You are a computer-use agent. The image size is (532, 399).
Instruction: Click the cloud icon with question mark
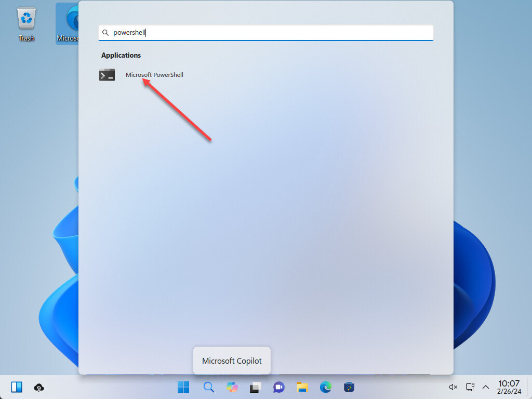coord(39,387)
